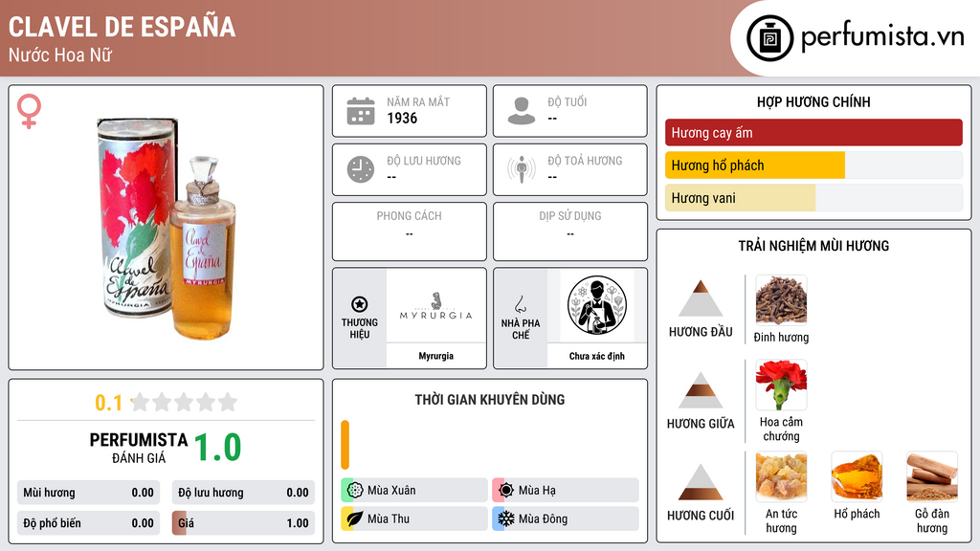This screenshot has height=551, width=980.
Task: Click the Hương giữa pyramid icon
Action: click(701, 390)
